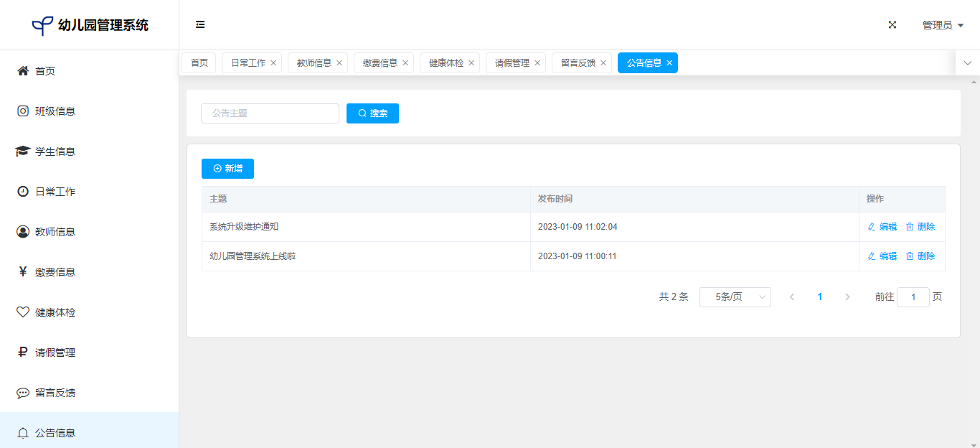Click the 新增 add button
Image resolution: width=980 pixels, height=448 pixels.
227,169
